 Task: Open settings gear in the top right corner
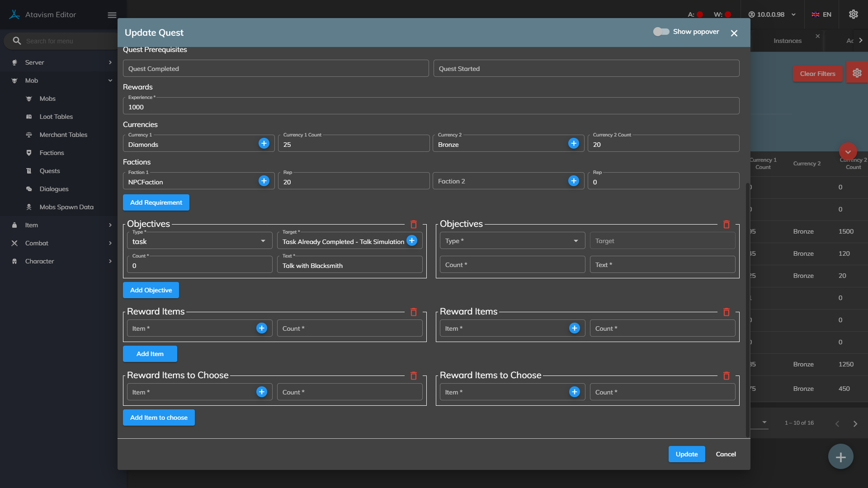853,14
